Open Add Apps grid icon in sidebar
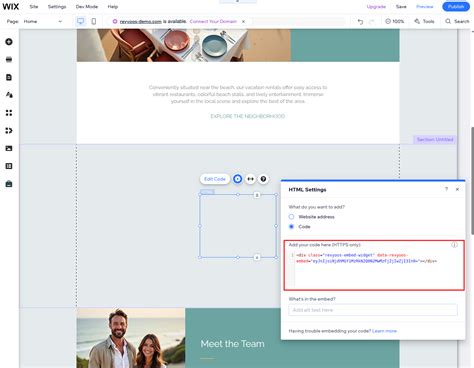The width and height of the screenshot is (474, 368). click(x=9, y=113)
